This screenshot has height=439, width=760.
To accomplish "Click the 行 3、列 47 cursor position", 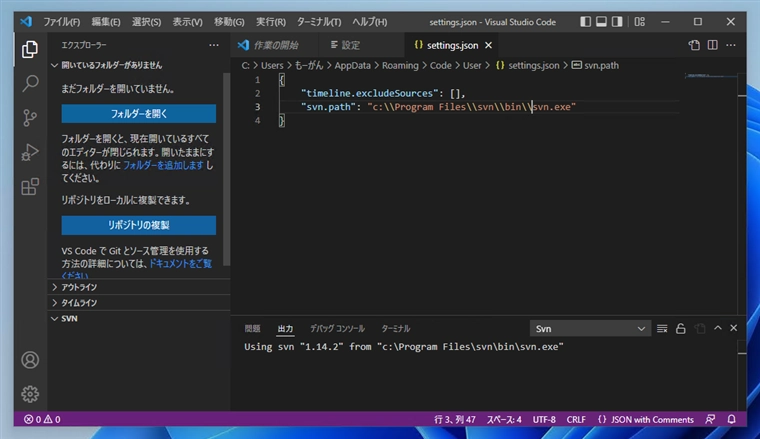I will pyautogui.click(x=455, y=419).
